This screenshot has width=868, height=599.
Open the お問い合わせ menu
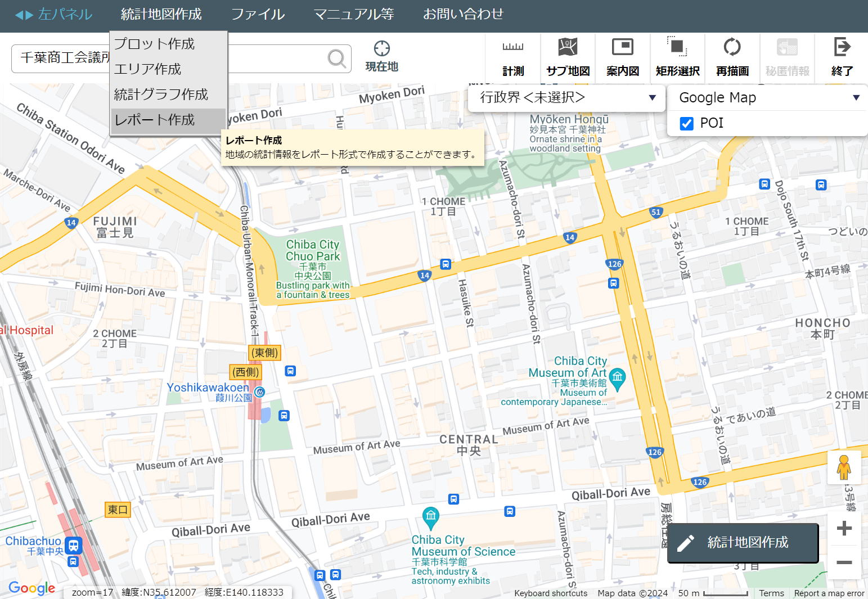click(x=463, y=15)
